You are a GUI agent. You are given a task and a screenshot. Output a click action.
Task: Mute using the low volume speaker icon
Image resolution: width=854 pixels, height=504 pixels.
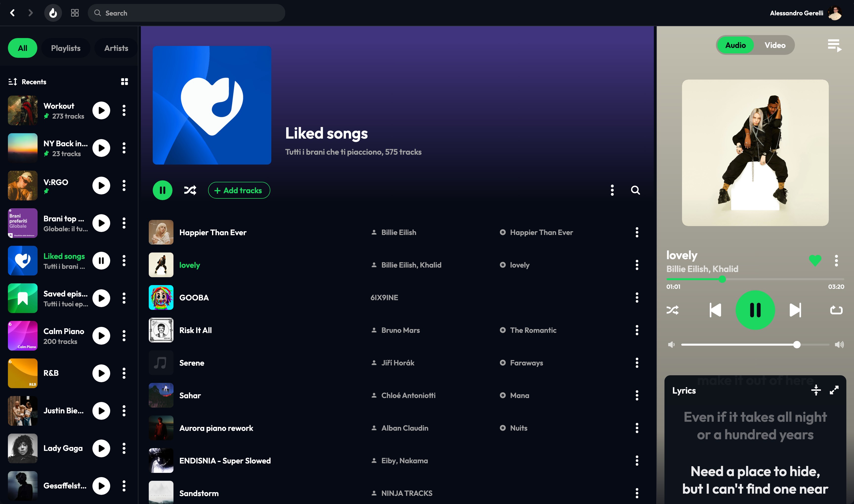671,345
